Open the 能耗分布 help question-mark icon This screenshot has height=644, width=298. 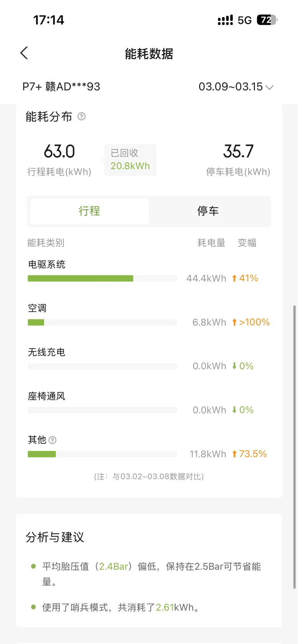[x=81, y=116]
